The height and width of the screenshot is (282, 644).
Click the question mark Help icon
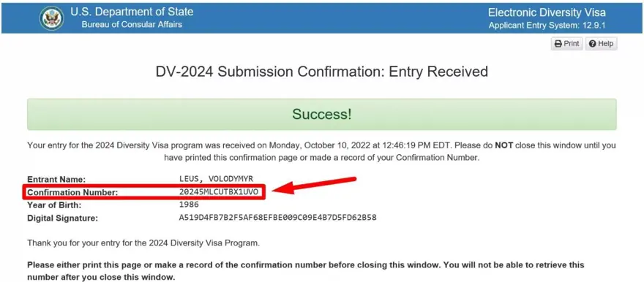click(x=592, y=44)
